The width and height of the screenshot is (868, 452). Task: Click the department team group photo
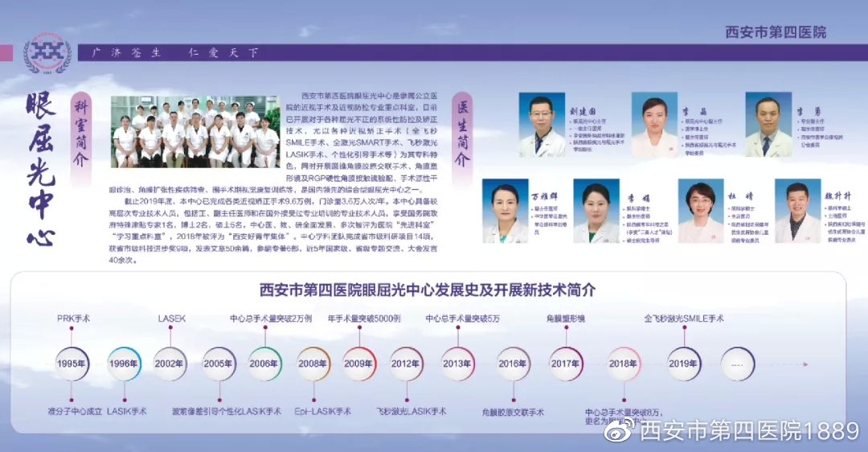coord(194,132)
